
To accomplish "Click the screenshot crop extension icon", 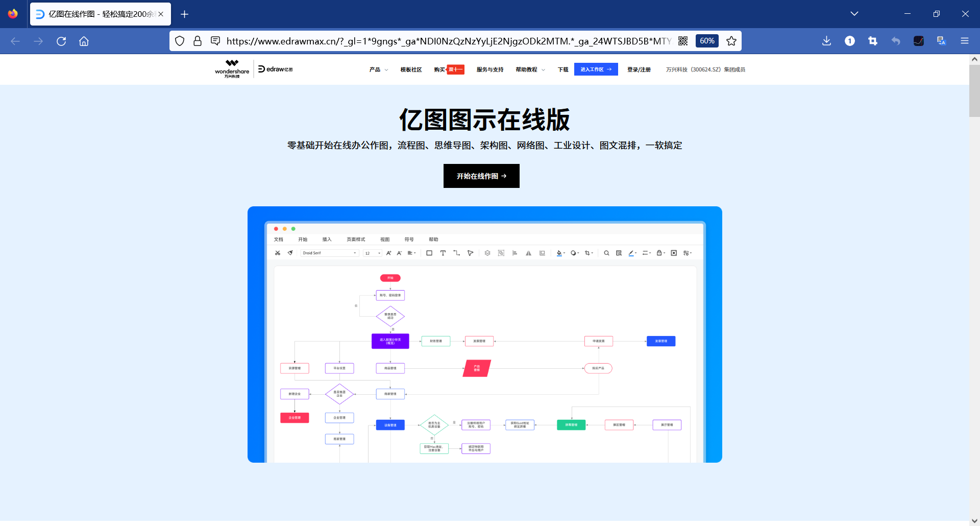I will point(873,41).
